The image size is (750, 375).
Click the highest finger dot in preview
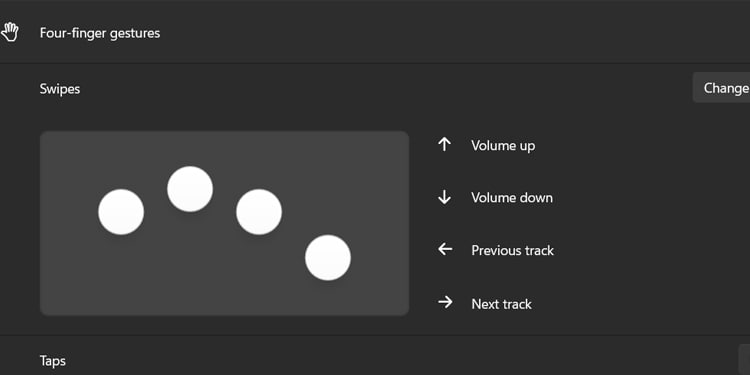pyautogui.click(x=190, y=189)
